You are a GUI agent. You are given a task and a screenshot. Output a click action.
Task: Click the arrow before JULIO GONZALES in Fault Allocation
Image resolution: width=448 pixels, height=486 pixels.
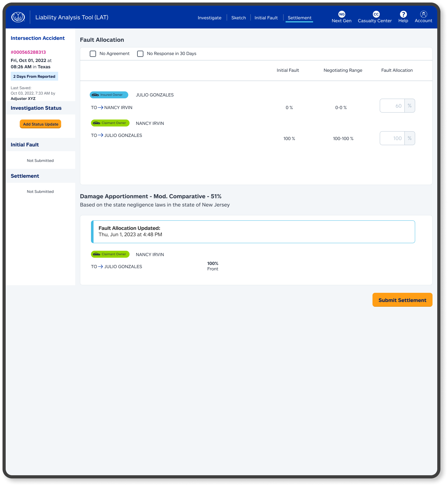point(100,135)
